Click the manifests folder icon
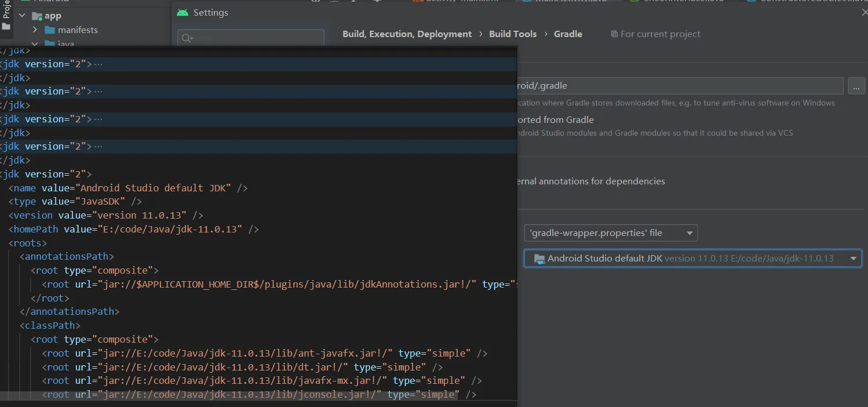 point(49,30)
